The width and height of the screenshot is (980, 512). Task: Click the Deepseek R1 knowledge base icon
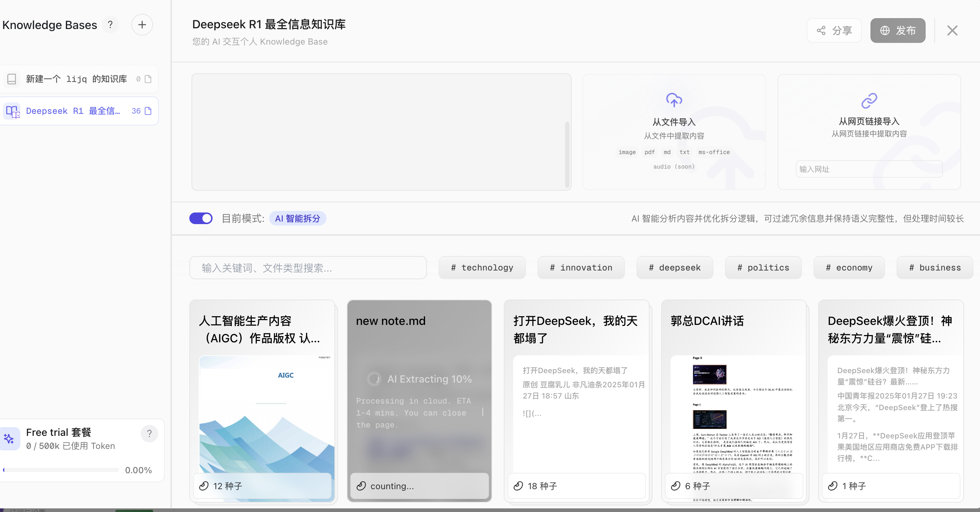click(13, 111)
